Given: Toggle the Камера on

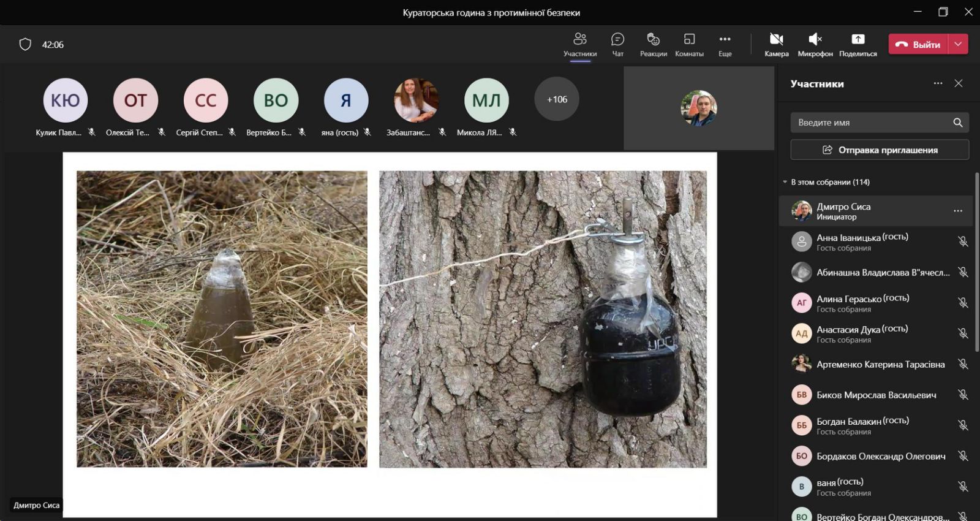Looking at the screenshot, I should (x=776, y=44).
